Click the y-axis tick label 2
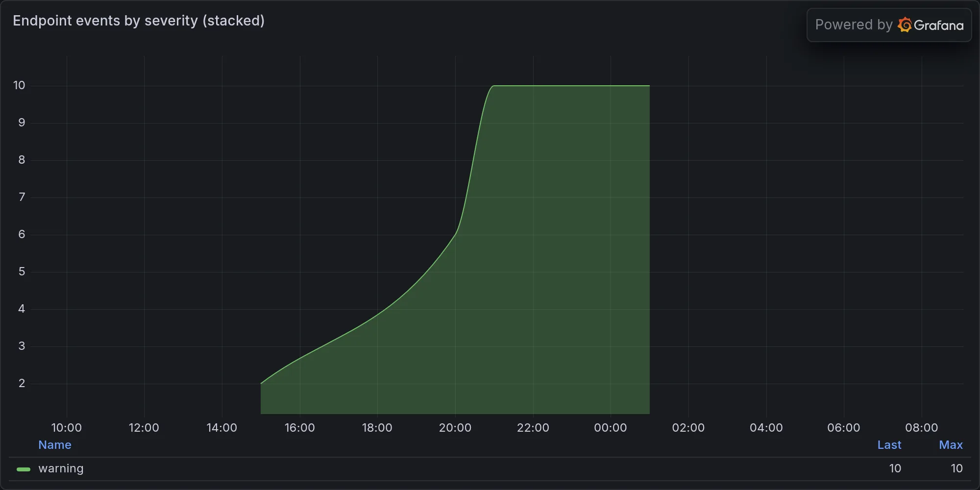Screen dimensions: 980x490 22,383
